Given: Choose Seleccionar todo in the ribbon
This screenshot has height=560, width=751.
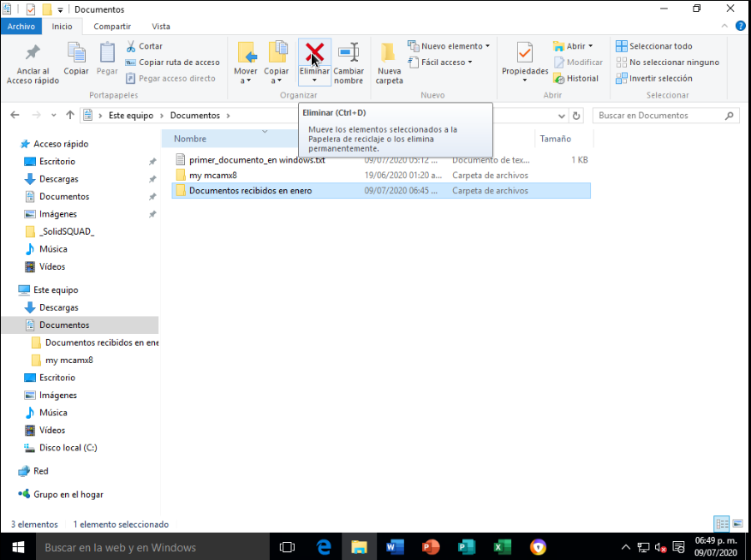Looking at the screenshot, I should (654, 46).
